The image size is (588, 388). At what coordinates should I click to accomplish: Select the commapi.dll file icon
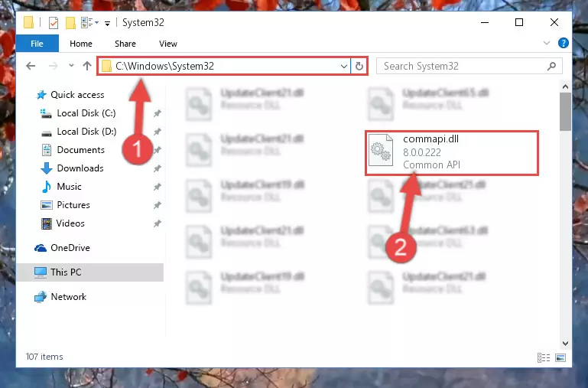pos(381,150)
